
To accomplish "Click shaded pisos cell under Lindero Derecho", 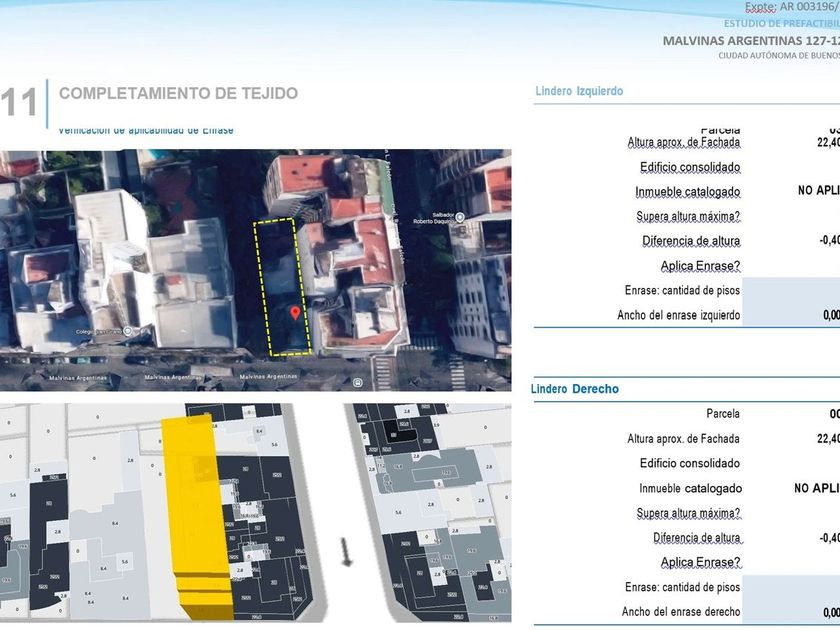I will tap(791, 587).
